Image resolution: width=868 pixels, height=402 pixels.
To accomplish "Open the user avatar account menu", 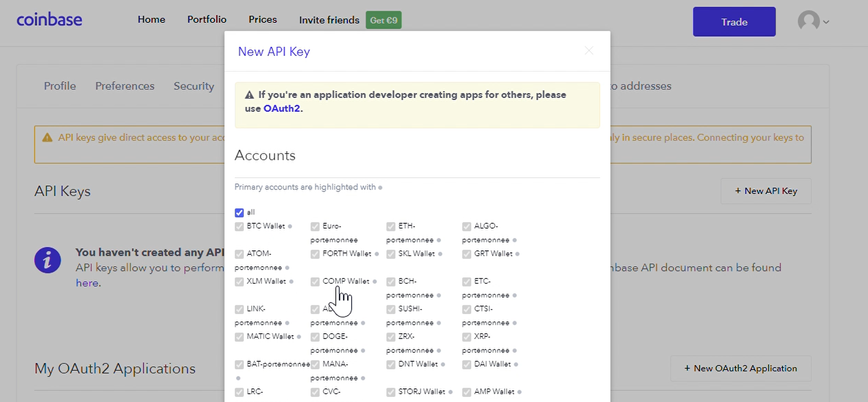I will click(813, 21).
